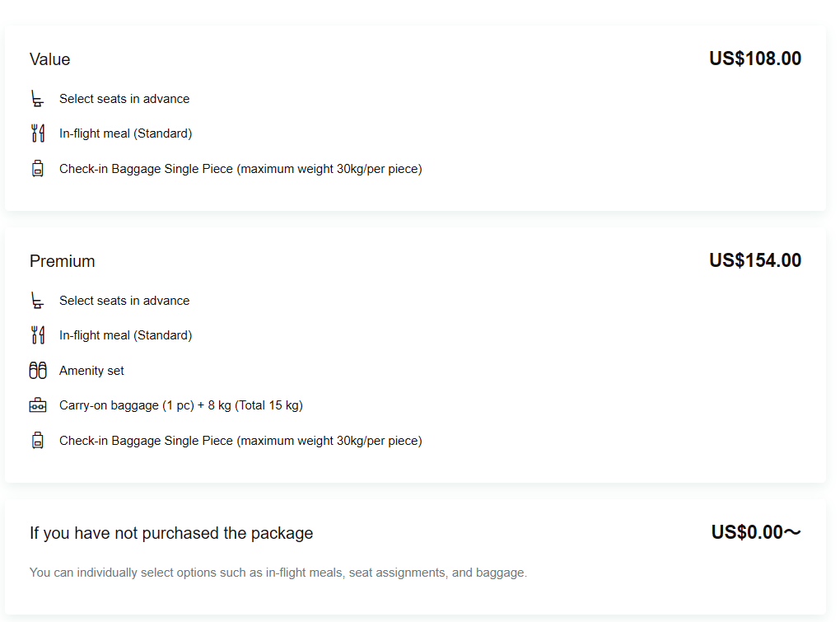This screenshot has width=840, height=622.
Task: Click check-in baggage icon in Value package
Action: coord(37,169)
